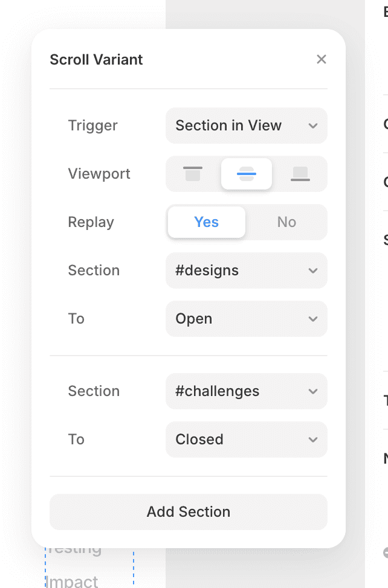This screenshot has width=388, height=588.
Task: Click the chevron beside #designs
Action: (x=313, y=270)
